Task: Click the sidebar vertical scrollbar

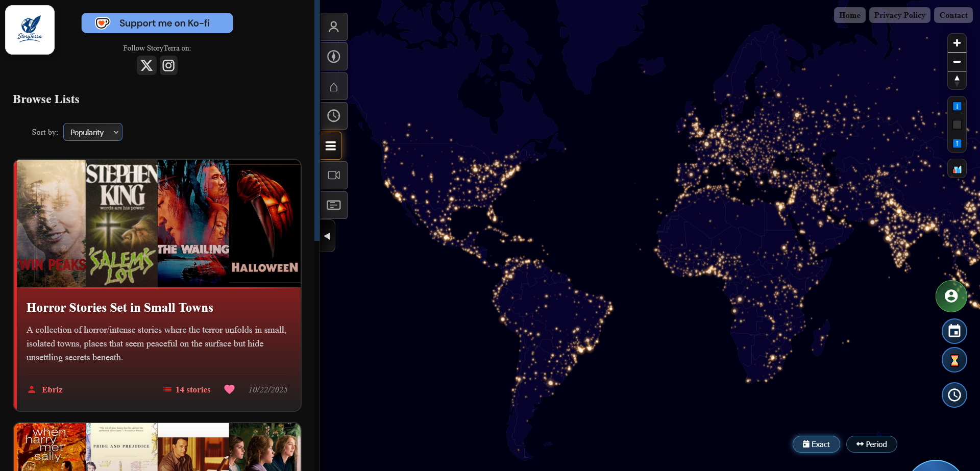Action: 317,120
